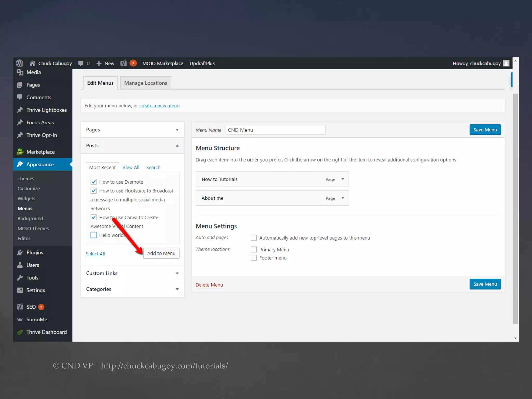Open Tools wrench icon
532x399 pixels.
[20, 278]
